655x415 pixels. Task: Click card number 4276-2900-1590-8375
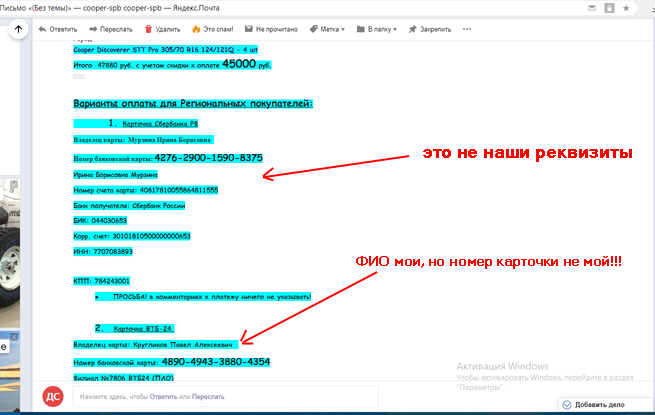[208, 158]
